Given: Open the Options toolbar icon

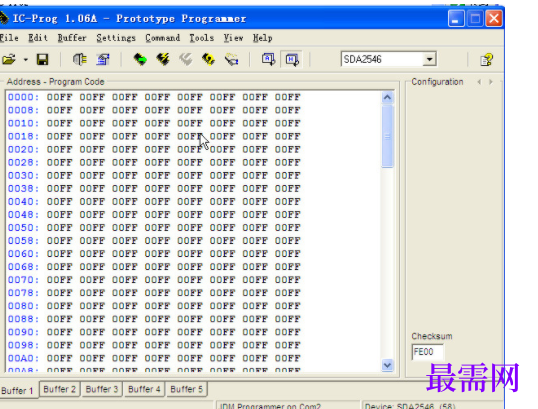Looking at the screenshot, I should pyautogui.click(x=103, y=60).
